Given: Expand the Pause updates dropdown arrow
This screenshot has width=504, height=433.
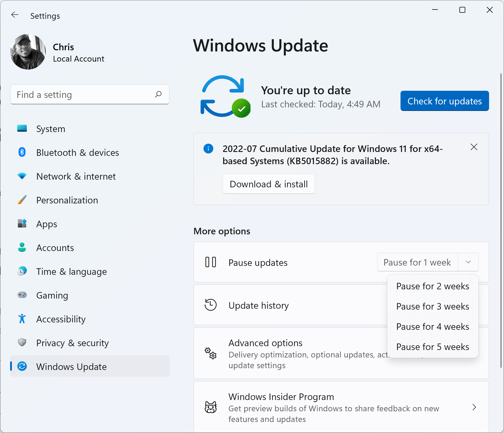Looking at the screenshot, I should pyautogui.click(x=468, y=262).
